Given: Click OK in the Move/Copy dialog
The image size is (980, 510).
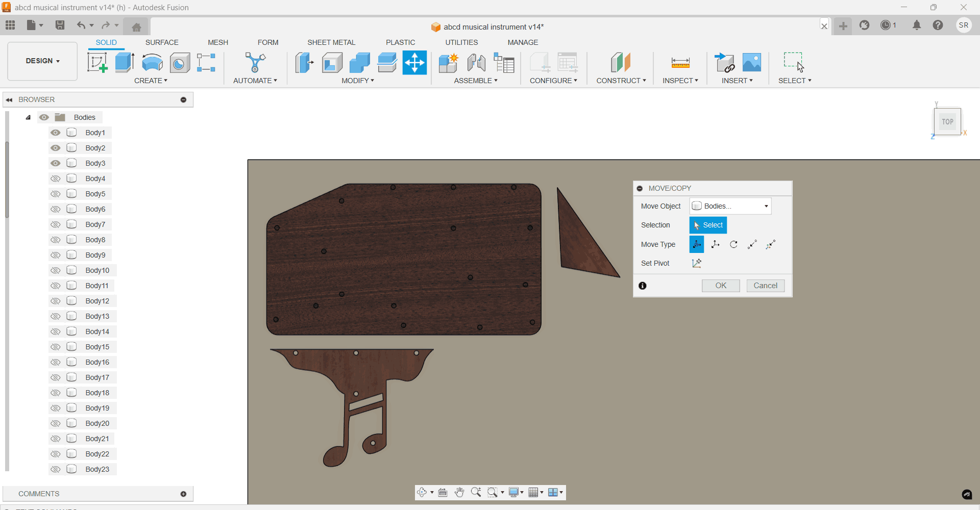Looking at the screenshot, I should [x=721, y=286].
